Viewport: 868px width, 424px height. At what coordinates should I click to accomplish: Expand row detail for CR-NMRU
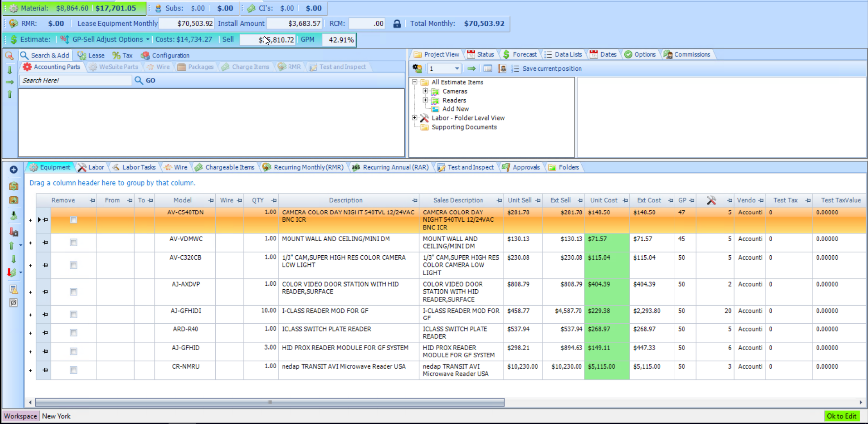(30, 371)
